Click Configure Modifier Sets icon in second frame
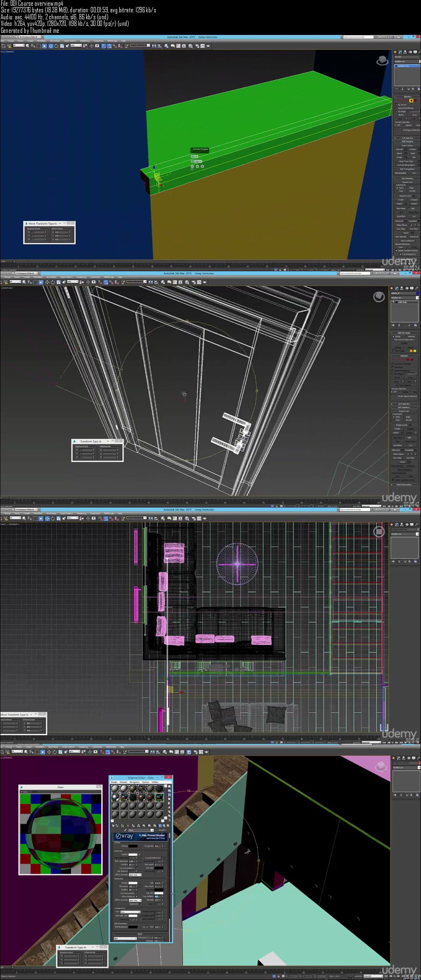Image resolution: width=421 pixels, height=980 pixels. 416,325
